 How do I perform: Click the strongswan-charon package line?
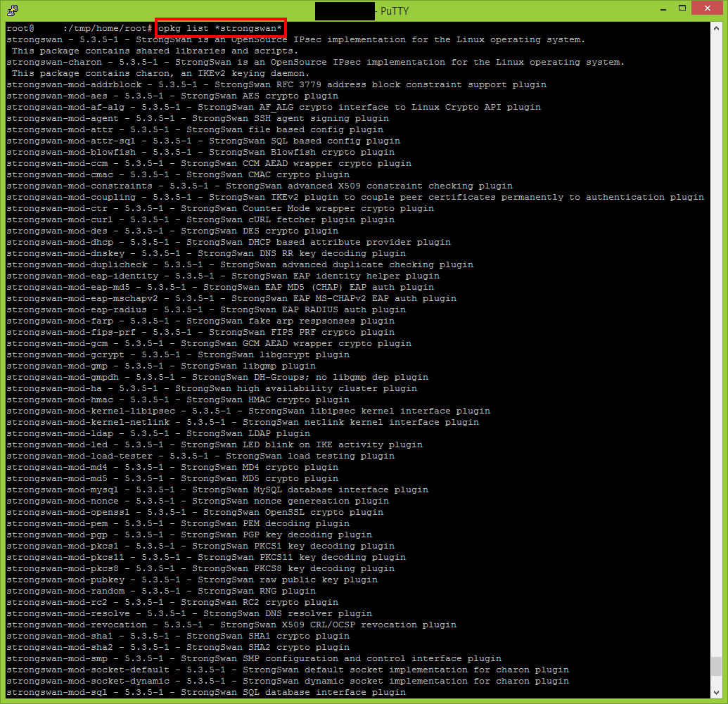[x=316, y=62]
